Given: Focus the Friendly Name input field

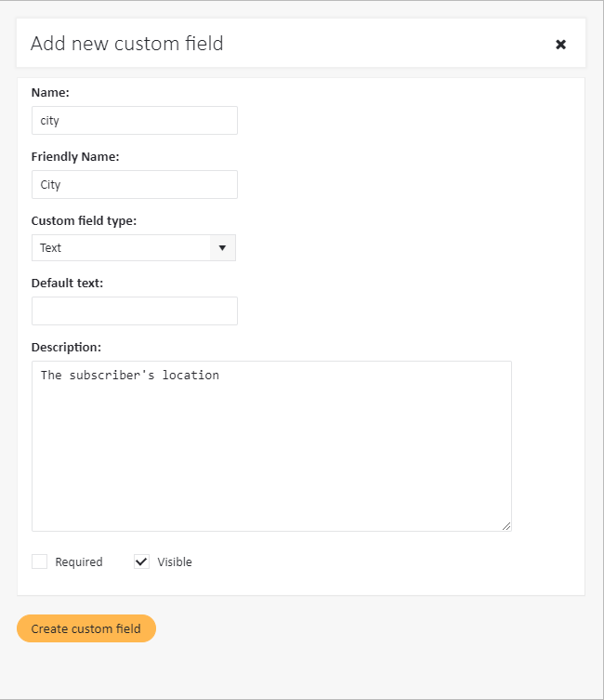Looking at the screenshot, I should pyautogui.click(x=134, y=185).
